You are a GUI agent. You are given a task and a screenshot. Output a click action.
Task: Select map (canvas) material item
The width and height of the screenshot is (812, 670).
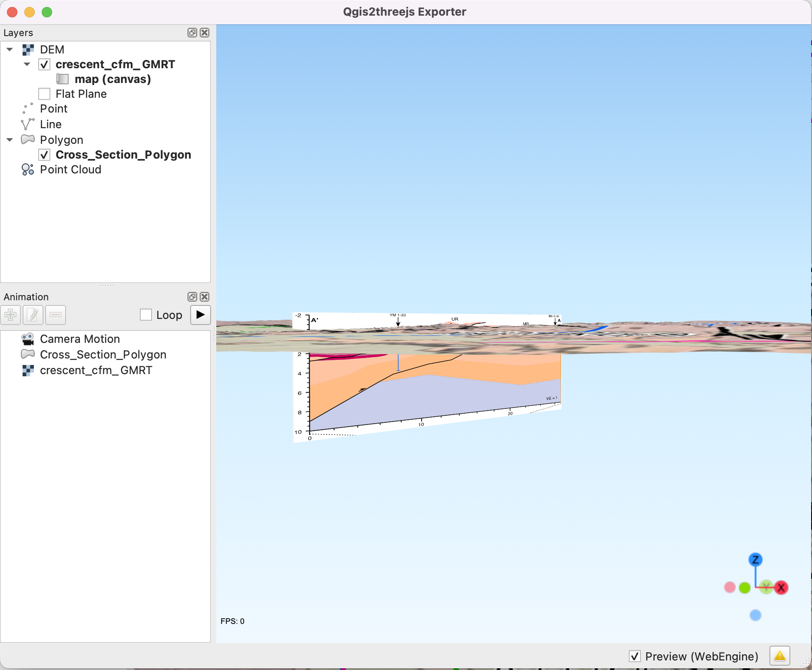coord(112,79)
